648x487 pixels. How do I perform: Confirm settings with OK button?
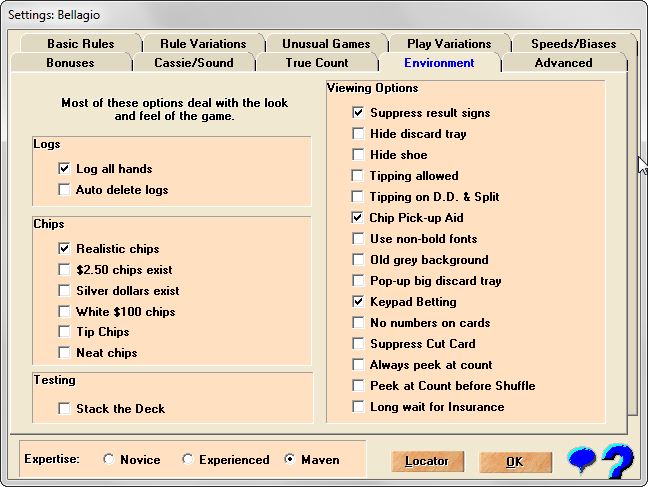click(x=515, y=461)
